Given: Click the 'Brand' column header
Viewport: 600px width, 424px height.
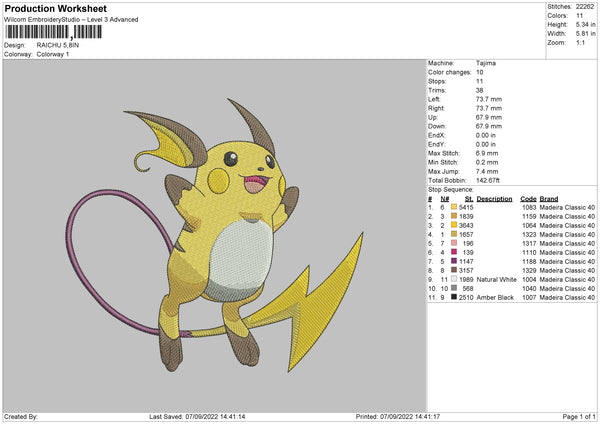Looking at the screenshot, I should 549,199.
